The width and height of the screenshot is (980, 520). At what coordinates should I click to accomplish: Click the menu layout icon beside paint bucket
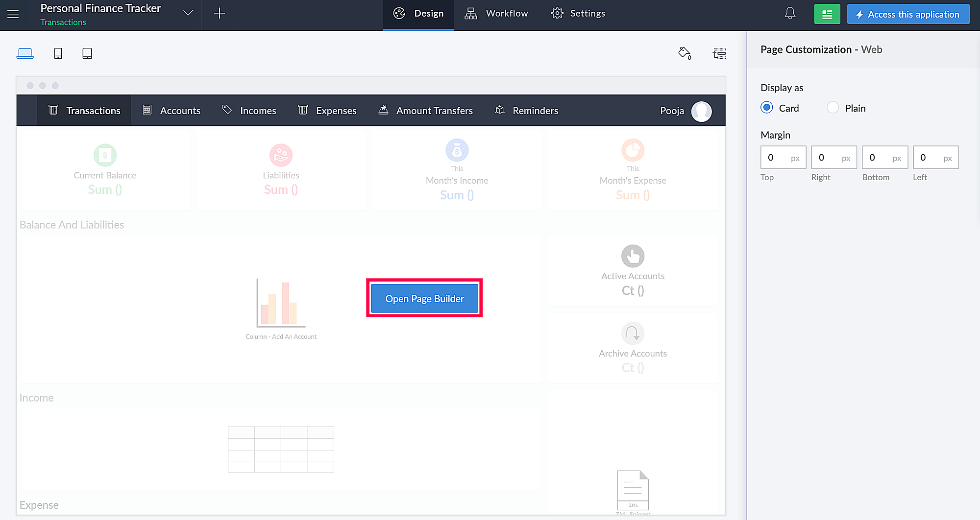click(719, 53)
